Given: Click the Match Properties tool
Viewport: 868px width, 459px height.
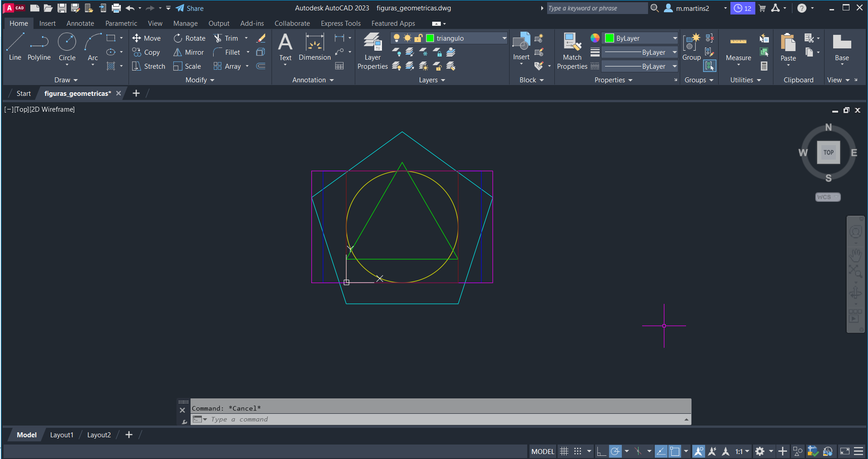Looking at the screenshot, I should (x=572, y=52).
